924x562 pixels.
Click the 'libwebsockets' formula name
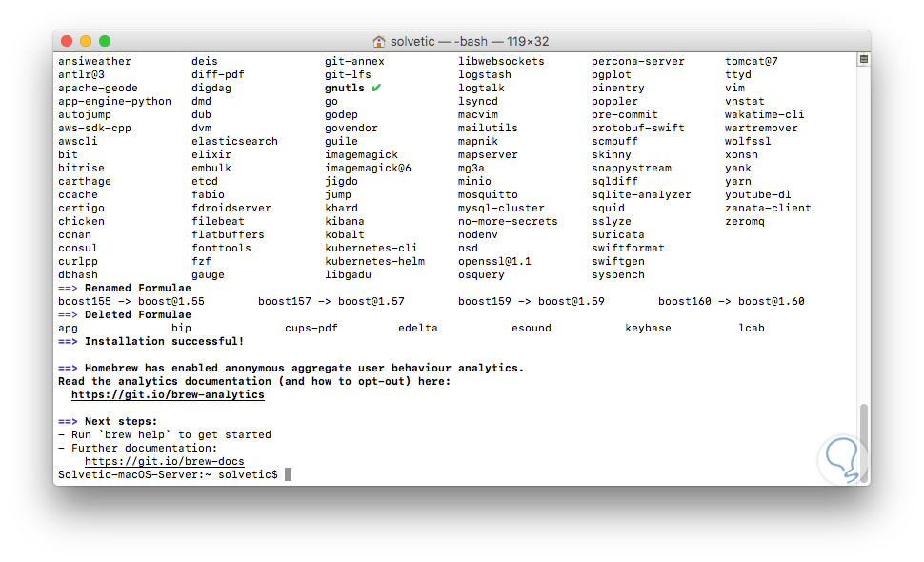coord(501,61)
